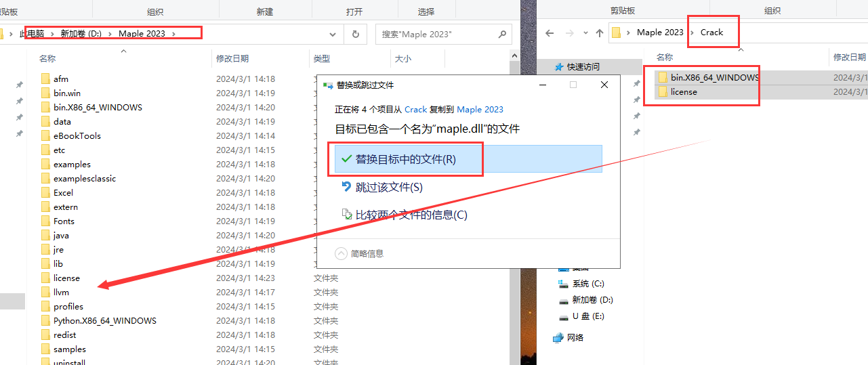Click Compare info for both files (比较两个文件的信息)
Viewport: 868px width, 365px height.
pos(411,215)
